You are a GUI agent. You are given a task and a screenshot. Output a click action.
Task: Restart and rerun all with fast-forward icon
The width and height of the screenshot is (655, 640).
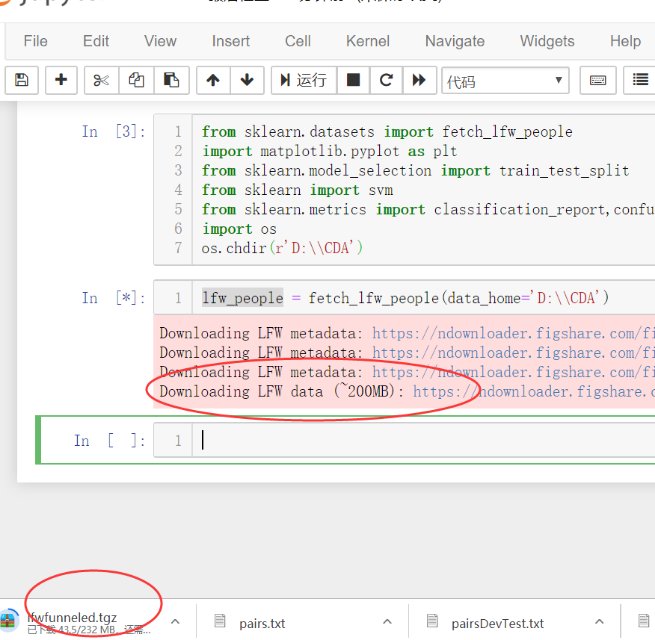click(x=419, y=80)
